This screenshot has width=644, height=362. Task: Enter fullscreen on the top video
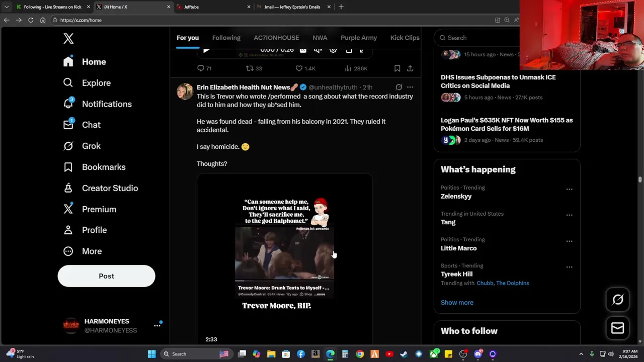click(361, 50)
